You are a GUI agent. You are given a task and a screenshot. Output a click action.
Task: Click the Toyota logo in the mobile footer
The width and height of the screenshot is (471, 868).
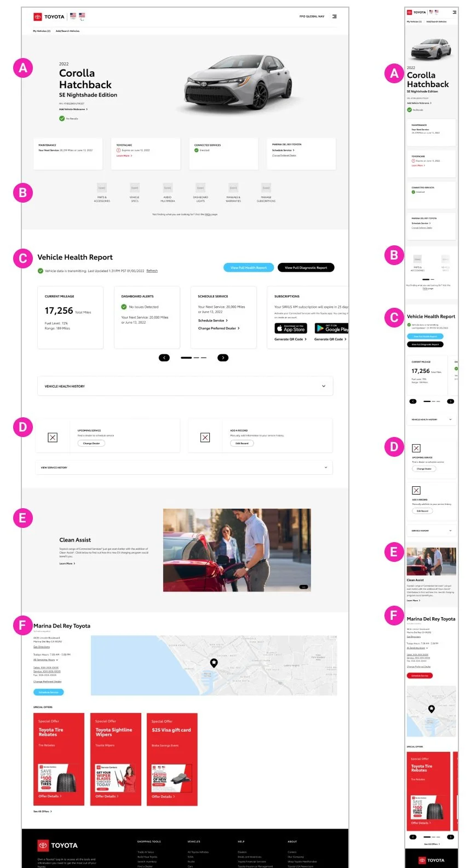432,860
